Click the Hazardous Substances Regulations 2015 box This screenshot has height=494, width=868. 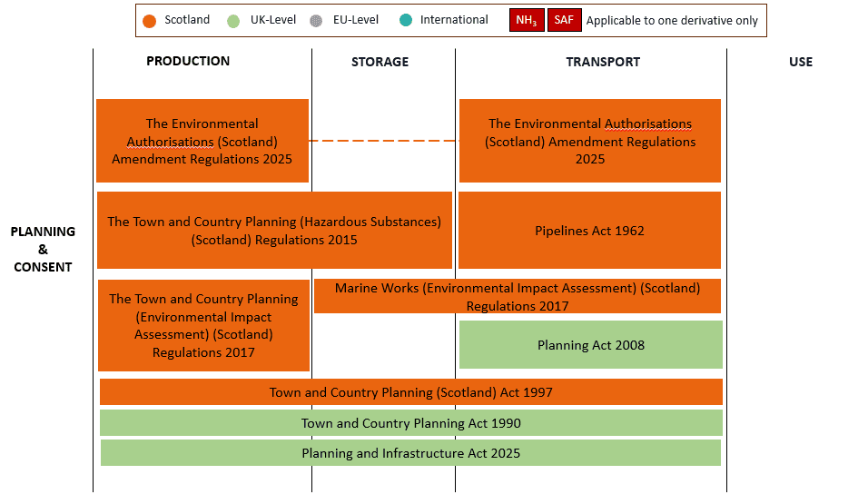274,231
